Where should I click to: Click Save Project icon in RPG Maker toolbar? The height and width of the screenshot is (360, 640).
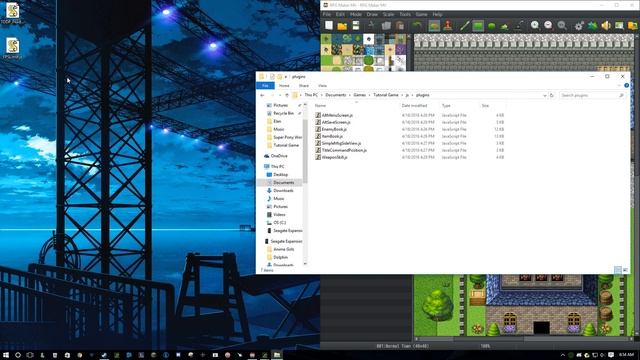tap(356, 25)
